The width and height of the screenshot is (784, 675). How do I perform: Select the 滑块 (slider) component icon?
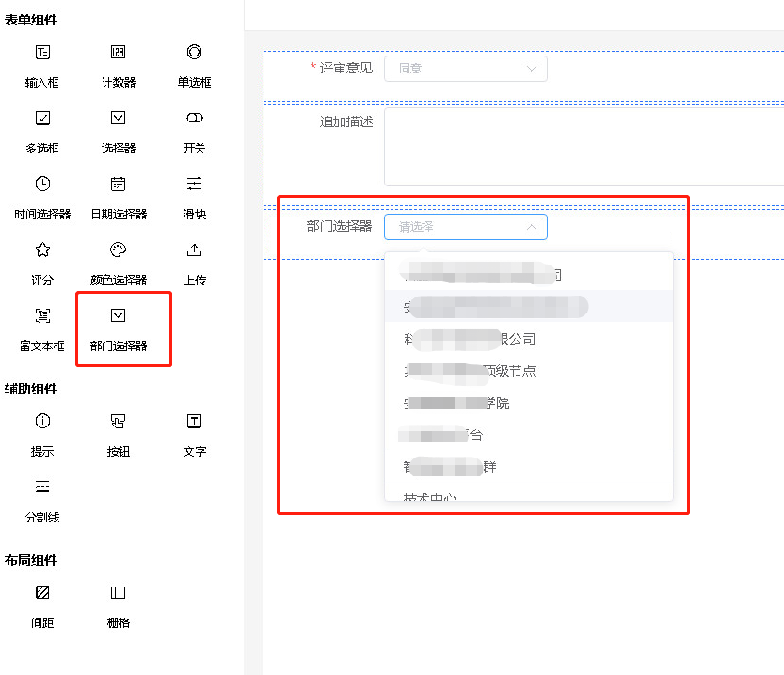(x=194, y=185)
